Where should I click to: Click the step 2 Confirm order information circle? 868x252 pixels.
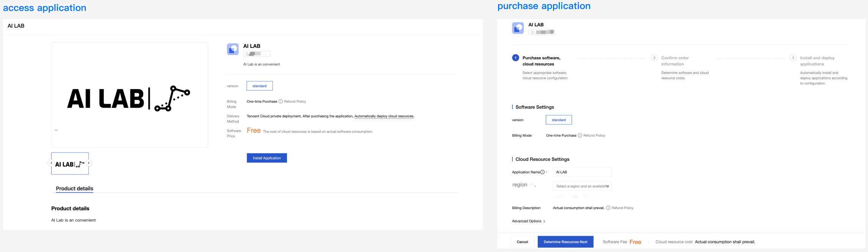[x=654, y=58]
